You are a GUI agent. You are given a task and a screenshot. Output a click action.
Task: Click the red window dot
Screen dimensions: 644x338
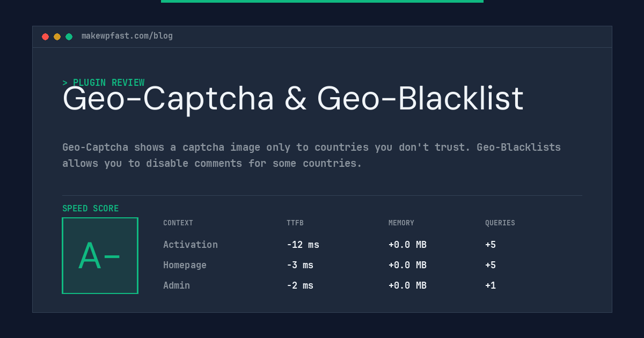[45, 36]
